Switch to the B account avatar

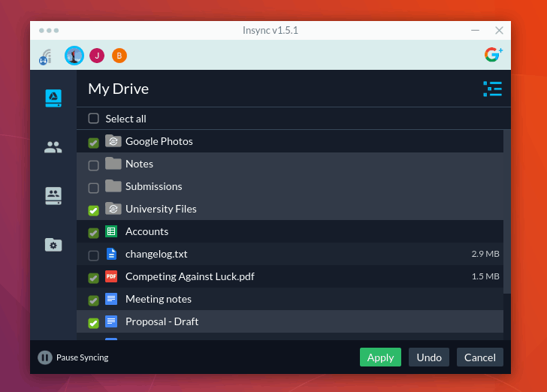[x=119, y=56]
